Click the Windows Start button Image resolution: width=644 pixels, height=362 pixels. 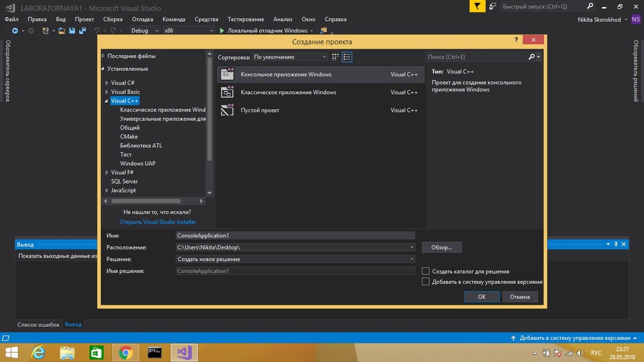pos(11,352)
